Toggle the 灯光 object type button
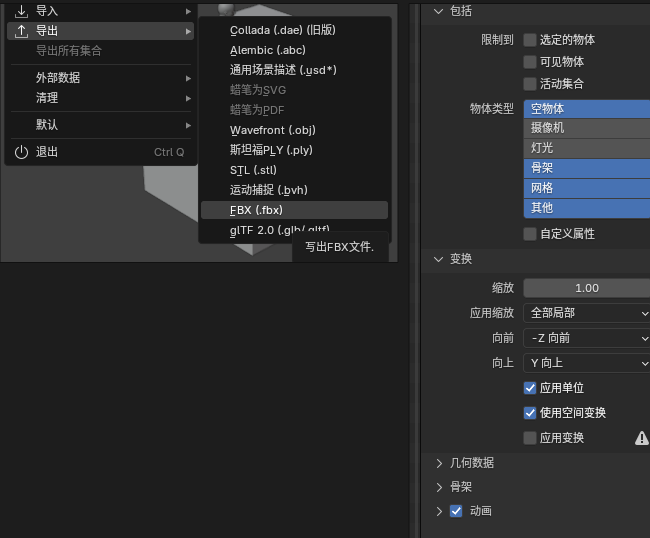The height and width of the screenshot is (538, 650). (587, 148)
